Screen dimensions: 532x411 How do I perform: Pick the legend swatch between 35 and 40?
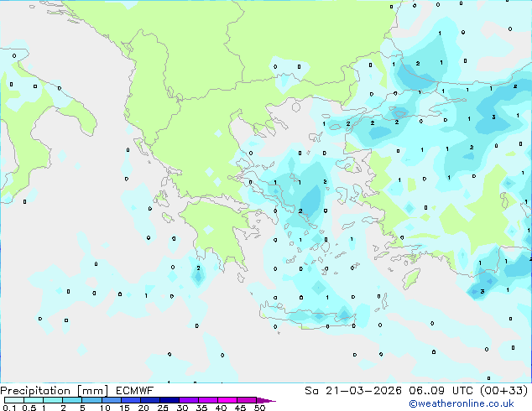pyautogui.click(x=208, y=400)
